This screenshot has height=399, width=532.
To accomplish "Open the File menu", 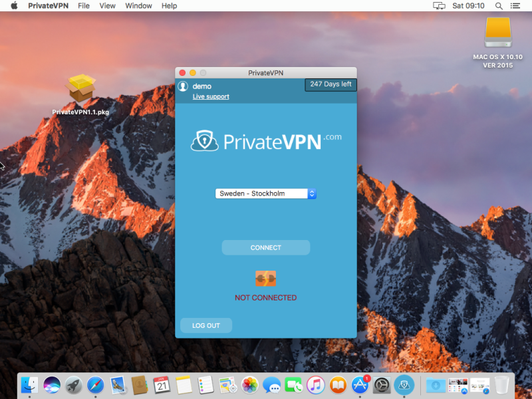I will coord(84,5).
